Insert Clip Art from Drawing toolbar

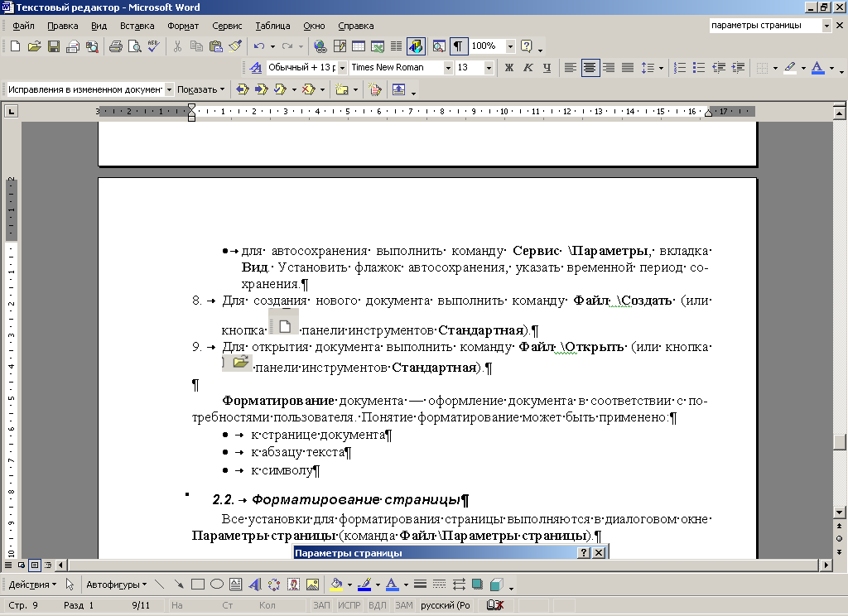click(293, 585)
